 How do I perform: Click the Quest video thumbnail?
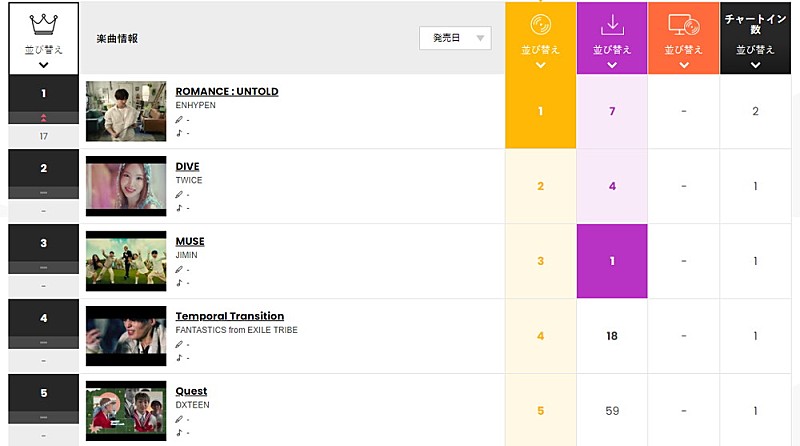pyautogui.click(x=126, y=411)
